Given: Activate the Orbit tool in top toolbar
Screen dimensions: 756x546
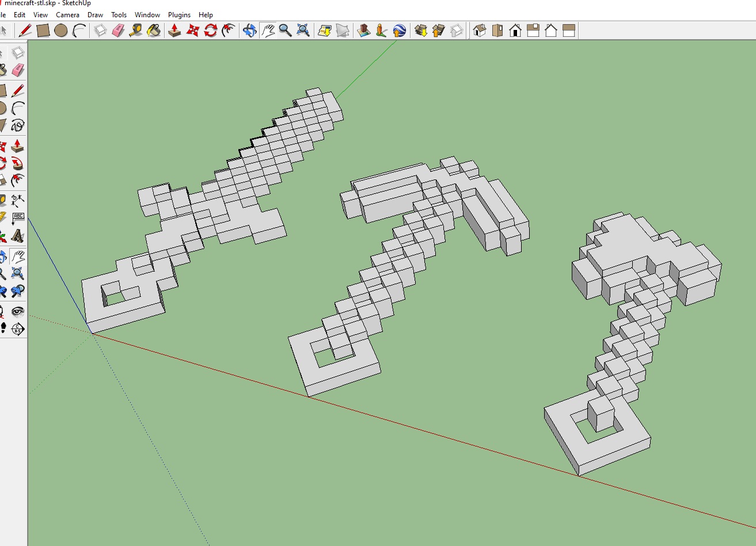Looking at the screenshot, I should (250, 30).
